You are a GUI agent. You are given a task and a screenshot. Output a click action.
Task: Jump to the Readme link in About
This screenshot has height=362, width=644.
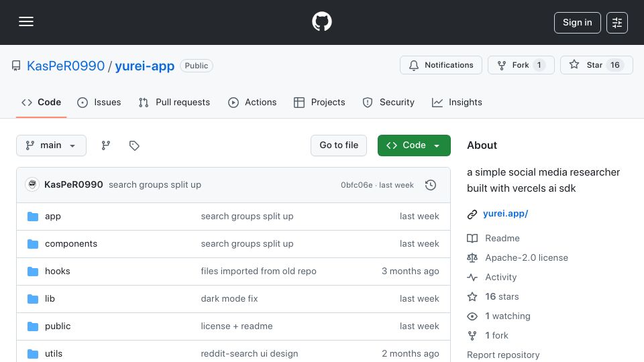coord(502,239)
